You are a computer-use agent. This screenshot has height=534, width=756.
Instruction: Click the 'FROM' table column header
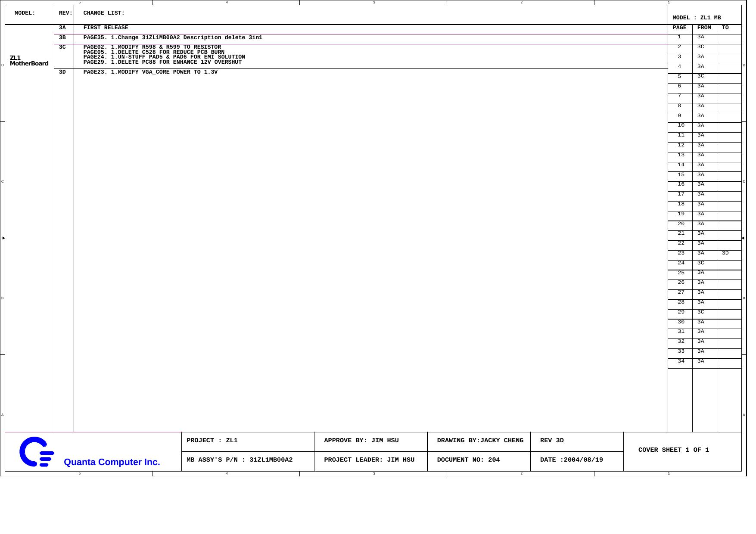pyautogui.click(x=704, y=28)
